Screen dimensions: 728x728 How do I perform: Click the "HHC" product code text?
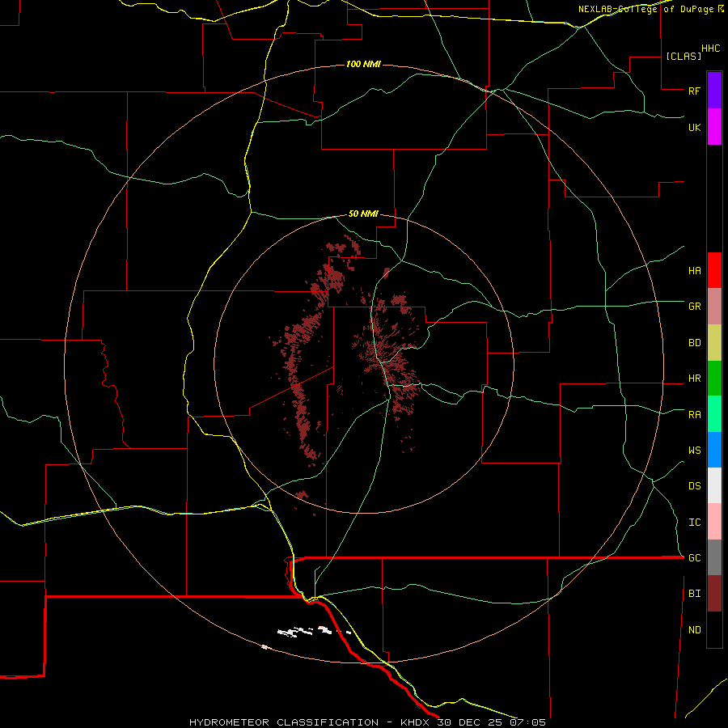tap(710, 49)
